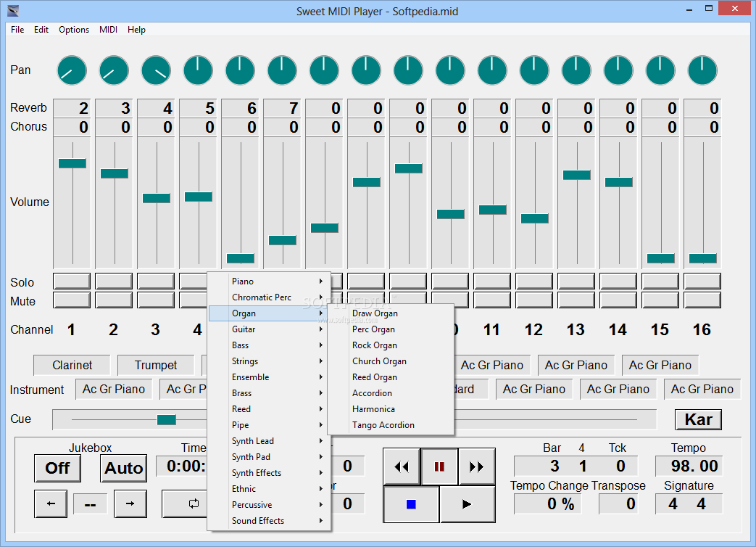Open the Options menu
Image resolution: width=756 pixels, height=547 pixels.
74,30
